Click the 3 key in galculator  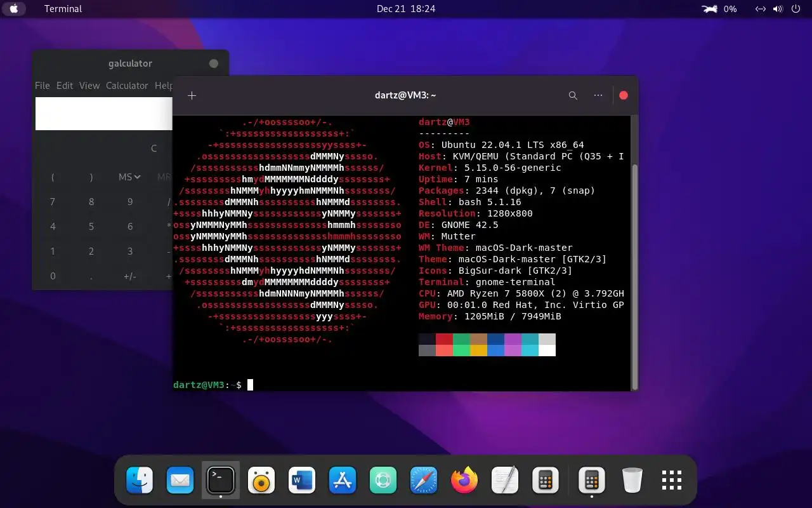tap(130, 251)
